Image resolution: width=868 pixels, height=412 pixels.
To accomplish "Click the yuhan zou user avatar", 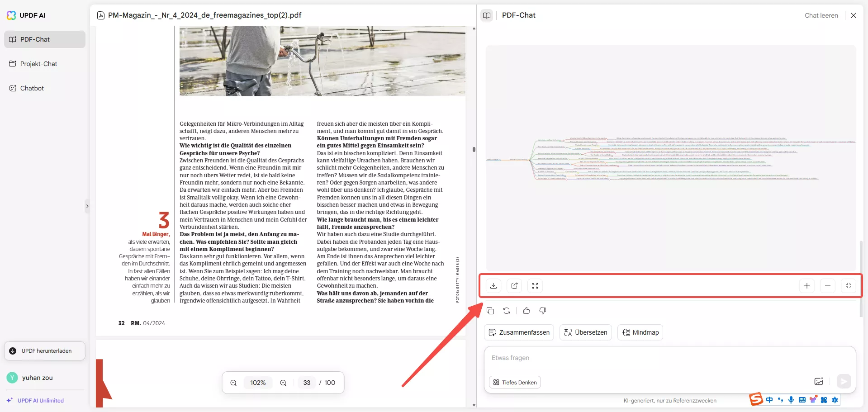I will click(12, 378).
